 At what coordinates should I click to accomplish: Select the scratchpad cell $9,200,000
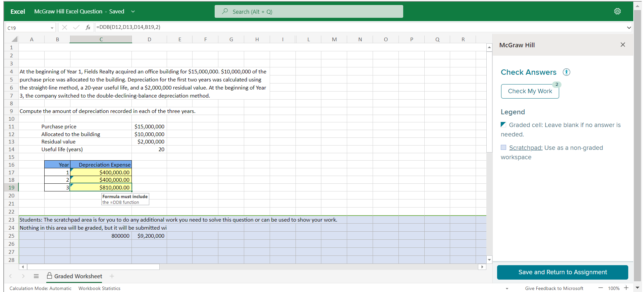tap(149, 236)
